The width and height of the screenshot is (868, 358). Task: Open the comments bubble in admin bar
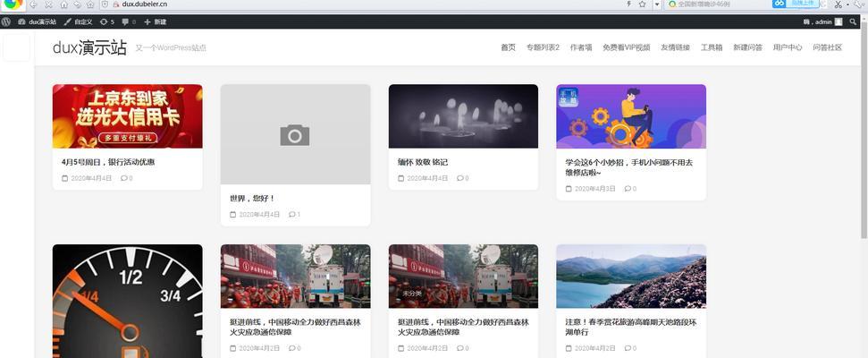pyautogui.click(x=129, y=21)
